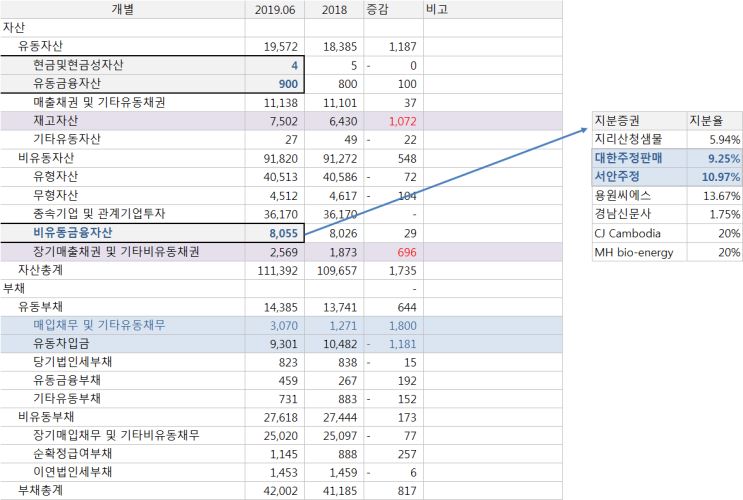Click the CJ Cambodia entry

(x=627, y=233)
